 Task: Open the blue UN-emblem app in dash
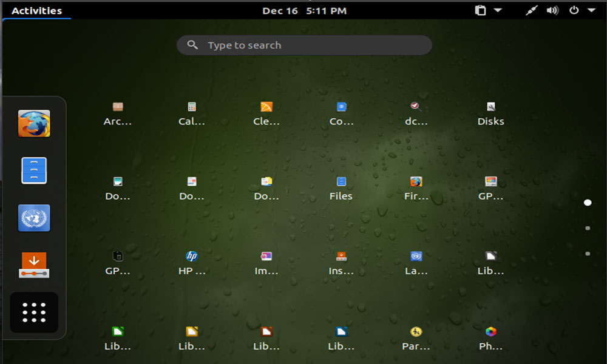[x=34, y=218]
